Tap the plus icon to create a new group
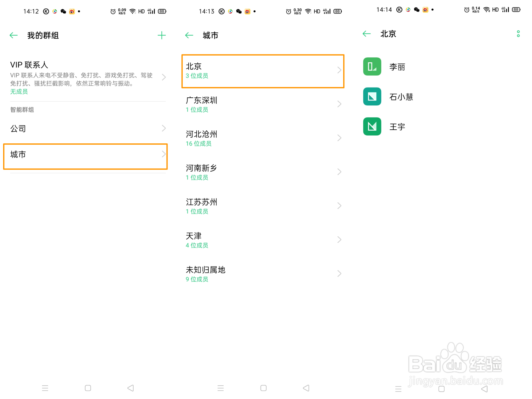 [162, 35]
